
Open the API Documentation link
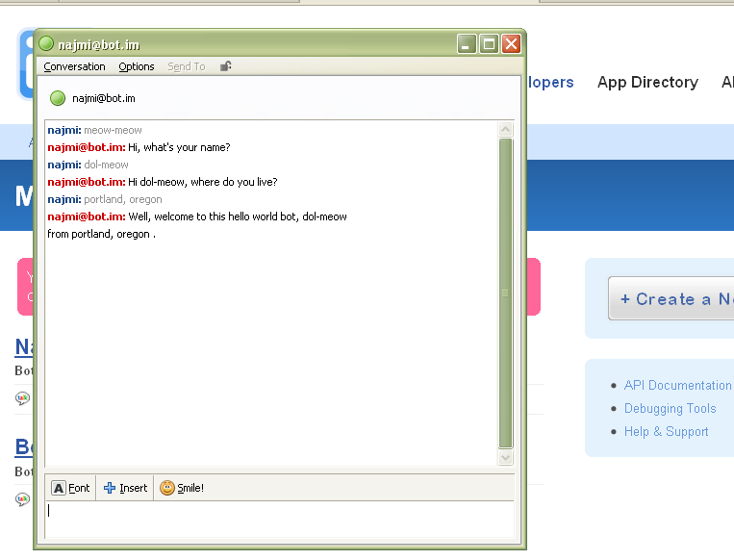point(677,385)
